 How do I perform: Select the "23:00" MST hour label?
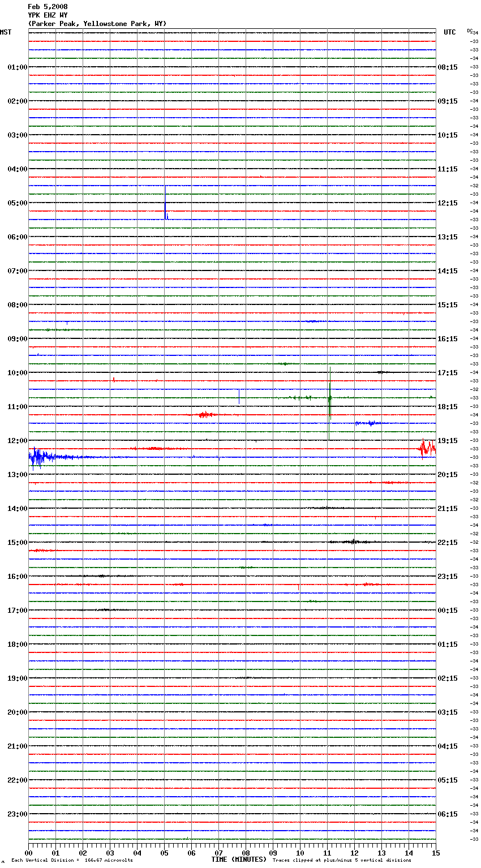point(18,814)
